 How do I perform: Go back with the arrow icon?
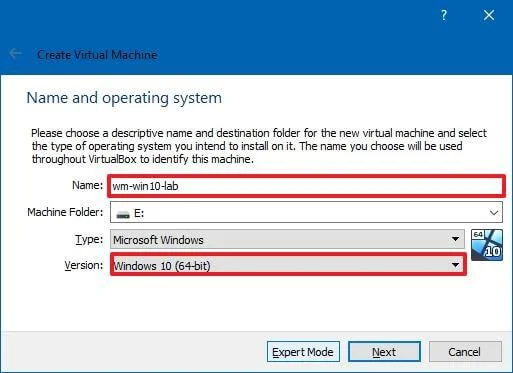click(15, 53)
